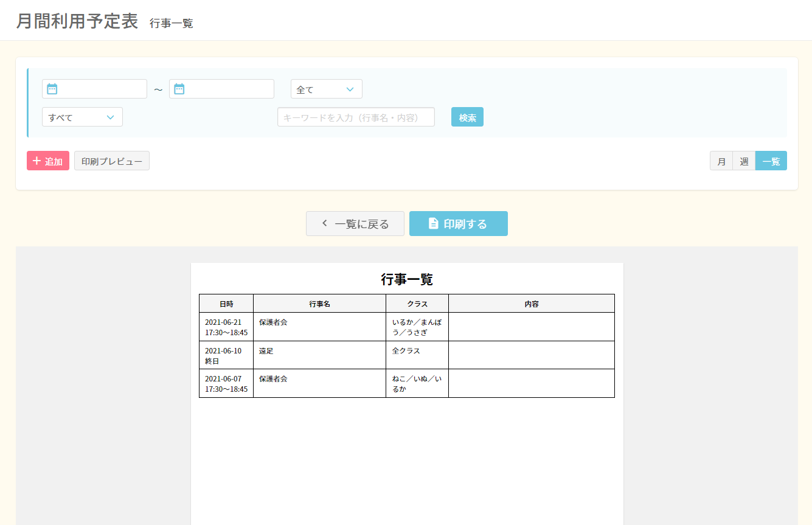Open the すべて dropdown
This screenshot has width=812, height=525.
click(82, 117)
